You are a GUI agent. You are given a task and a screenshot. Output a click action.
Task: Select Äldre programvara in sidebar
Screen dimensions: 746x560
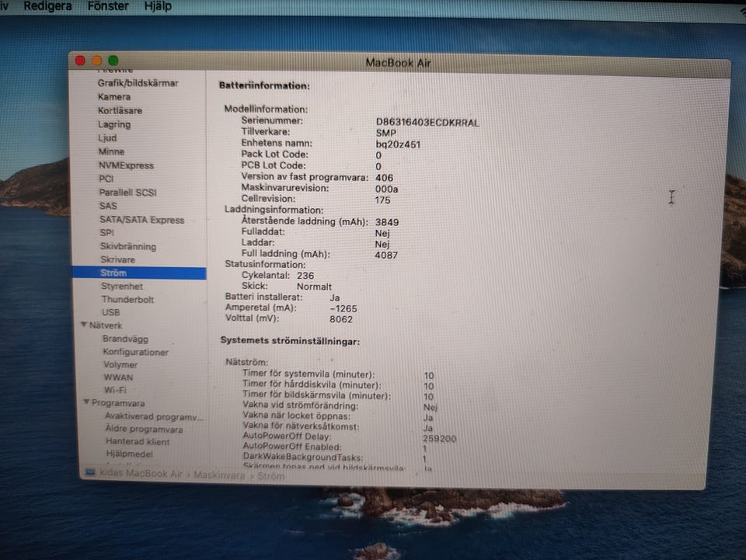coord(145,429)
